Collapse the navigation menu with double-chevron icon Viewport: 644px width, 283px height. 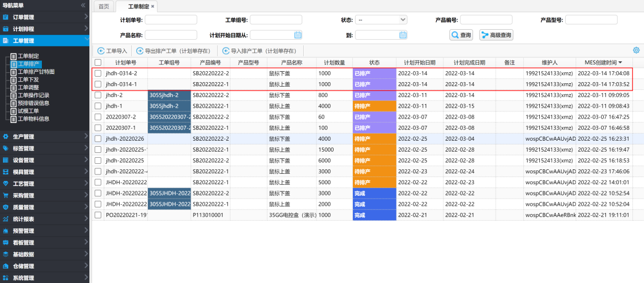pos(83,6)
